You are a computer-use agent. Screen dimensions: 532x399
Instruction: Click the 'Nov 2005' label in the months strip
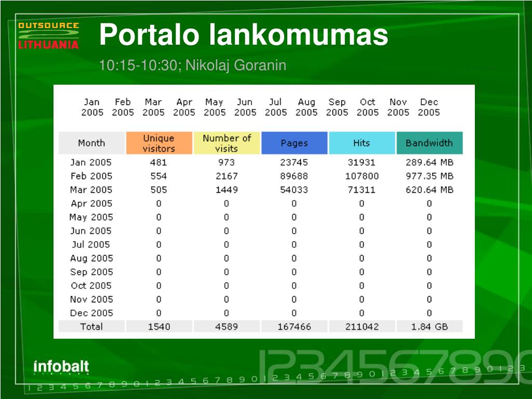pyautogui.click(x=398, y=107)
